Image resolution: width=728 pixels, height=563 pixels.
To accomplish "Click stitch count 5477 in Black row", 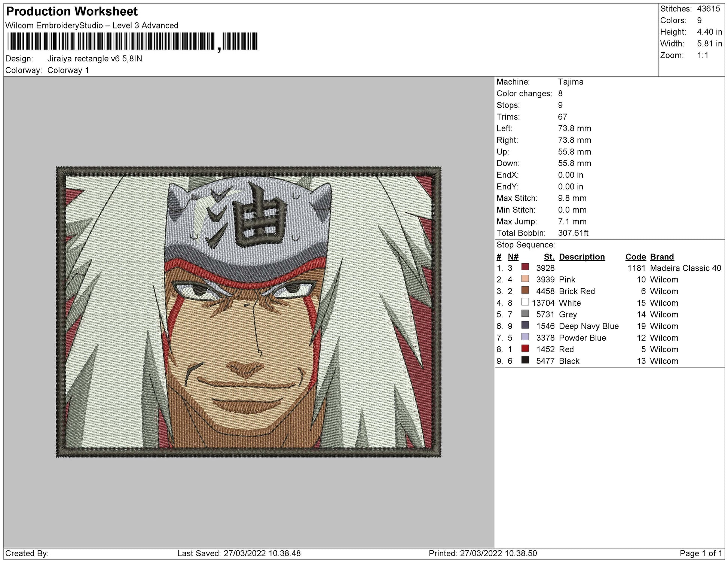I will pyautogui.click(x=545, y=361).
